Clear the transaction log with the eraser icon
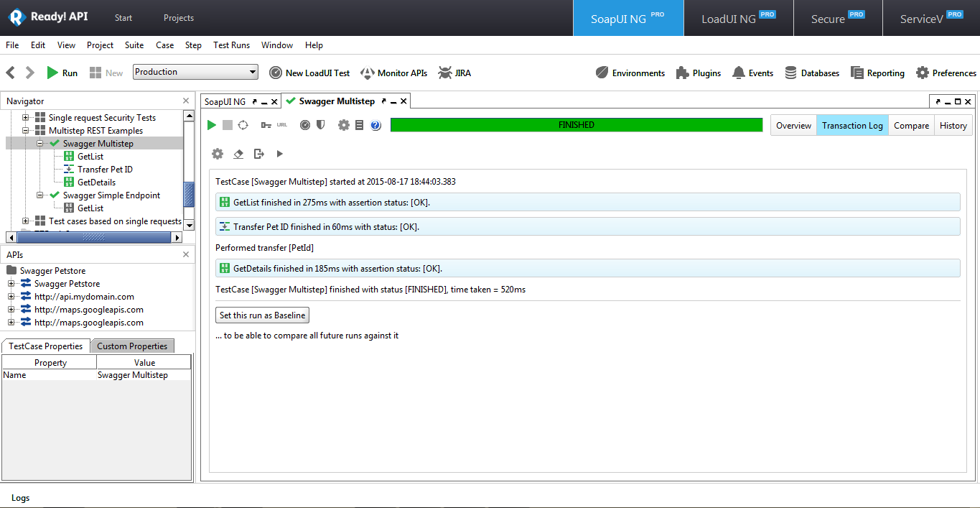980x508 pixels. coord(239,154)
